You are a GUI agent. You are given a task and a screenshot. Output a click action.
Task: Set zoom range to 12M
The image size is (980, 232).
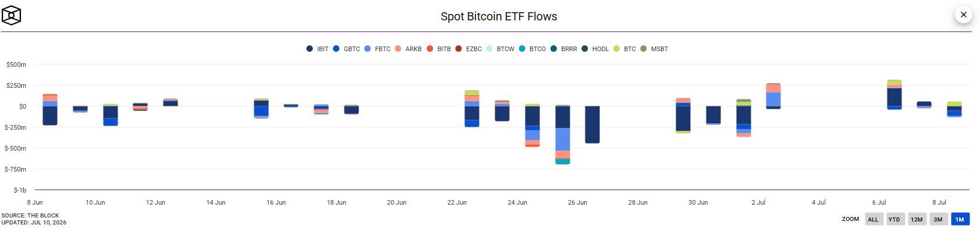click(917, 219)
